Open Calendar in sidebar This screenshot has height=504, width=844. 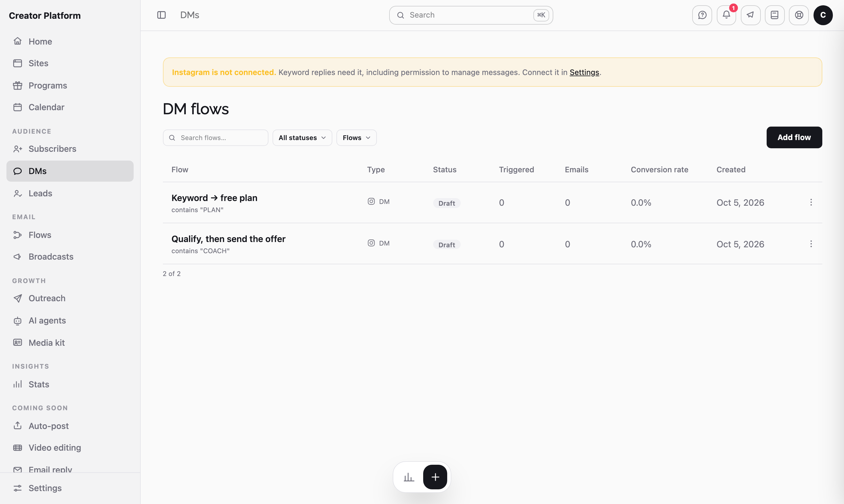click(70, 107)
